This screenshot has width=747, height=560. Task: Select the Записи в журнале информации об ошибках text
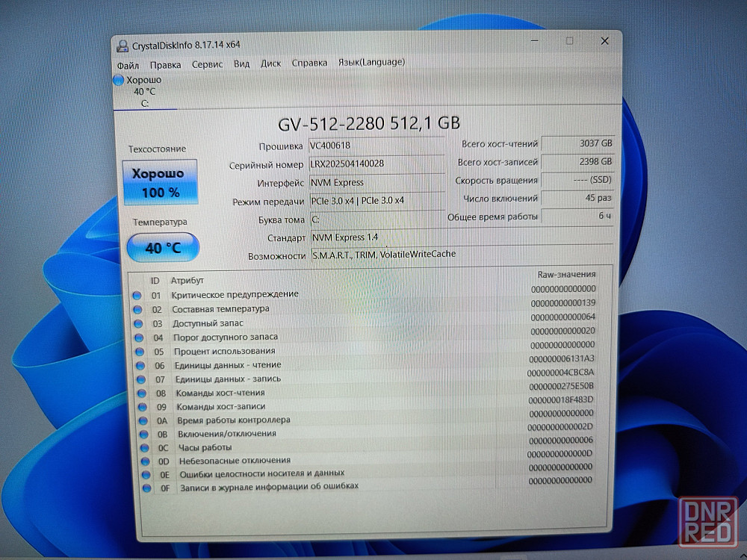coord(269,487)
